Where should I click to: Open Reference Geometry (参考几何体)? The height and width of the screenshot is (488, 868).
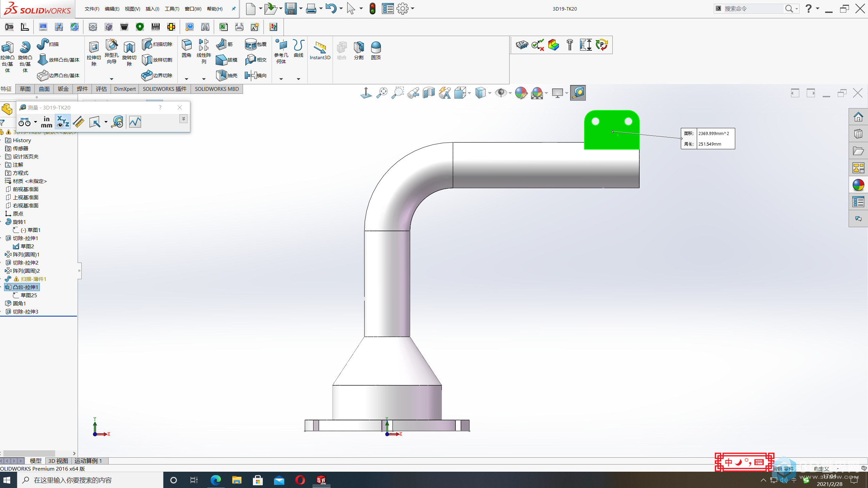pyautogui.click(x=281, y=51)
